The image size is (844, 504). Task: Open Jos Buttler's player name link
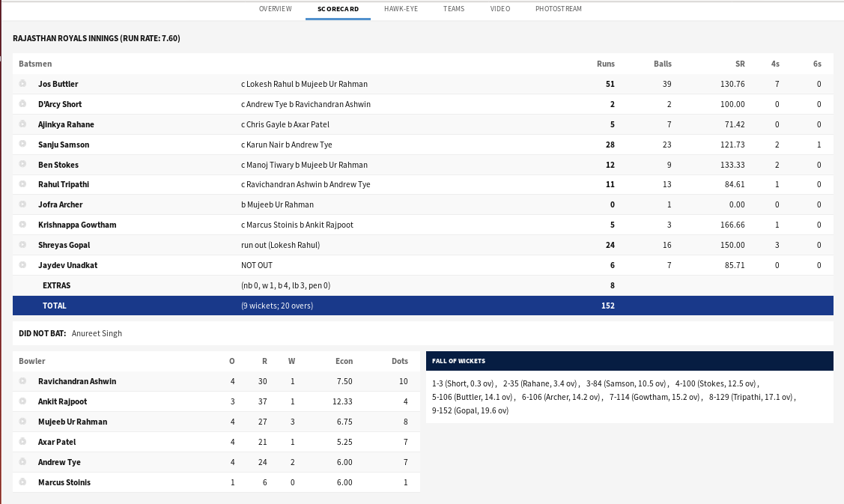[58, 84]
